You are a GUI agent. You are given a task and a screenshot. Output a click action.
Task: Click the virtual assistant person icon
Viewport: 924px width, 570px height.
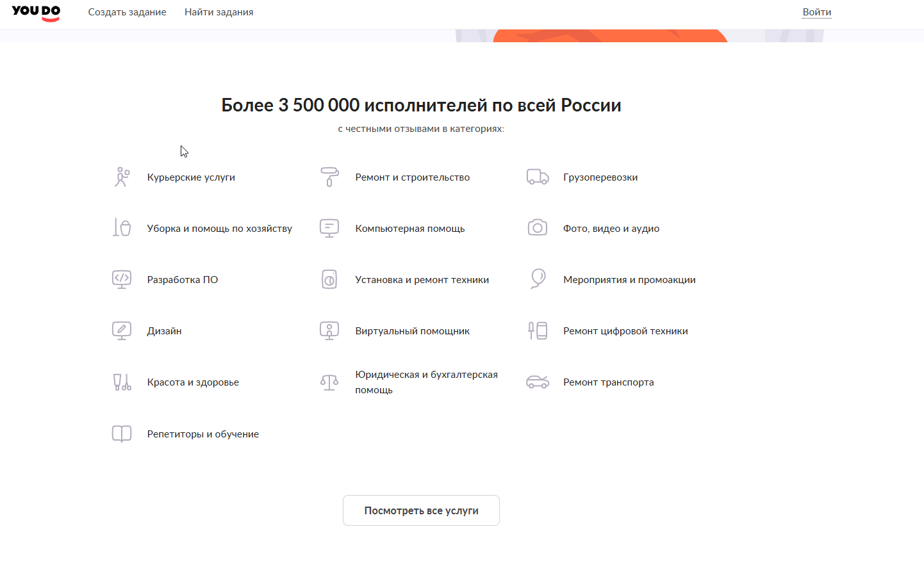click(329, 330)
